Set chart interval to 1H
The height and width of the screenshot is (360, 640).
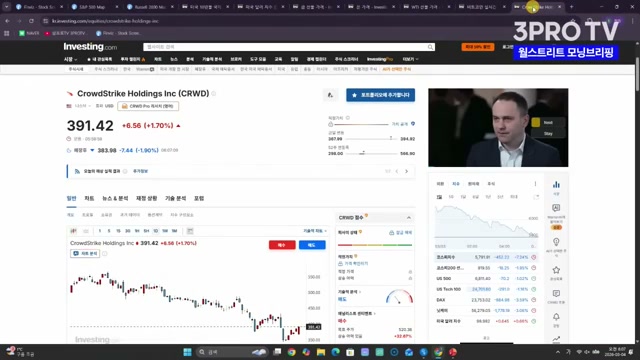coord(137,231)
